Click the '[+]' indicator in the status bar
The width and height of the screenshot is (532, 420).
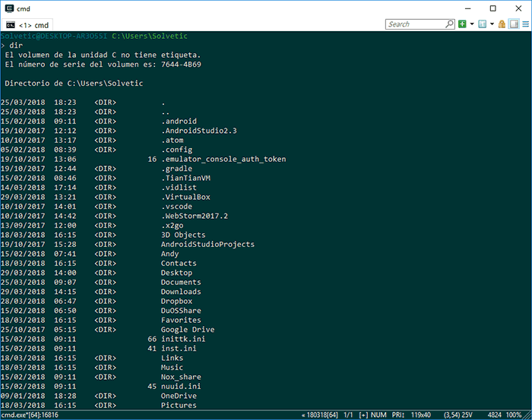(x=363, y=415)
